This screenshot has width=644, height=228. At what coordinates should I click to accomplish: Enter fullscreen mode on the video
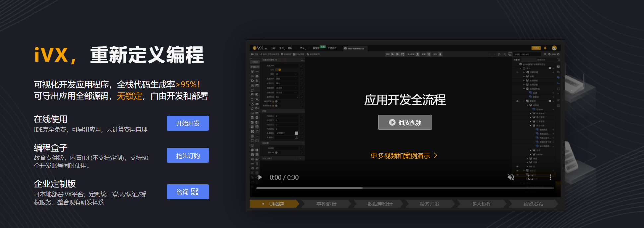click(531, 177)
